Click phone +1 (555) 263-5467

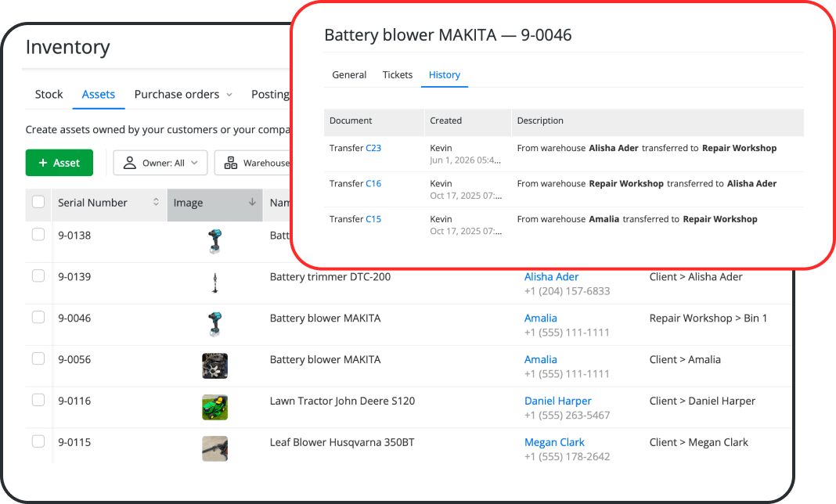[567, 416]
